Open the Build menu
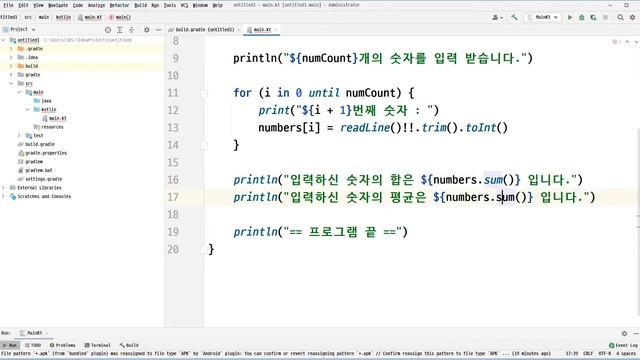Viewport: 640px width, 360px height. (140, 5)
